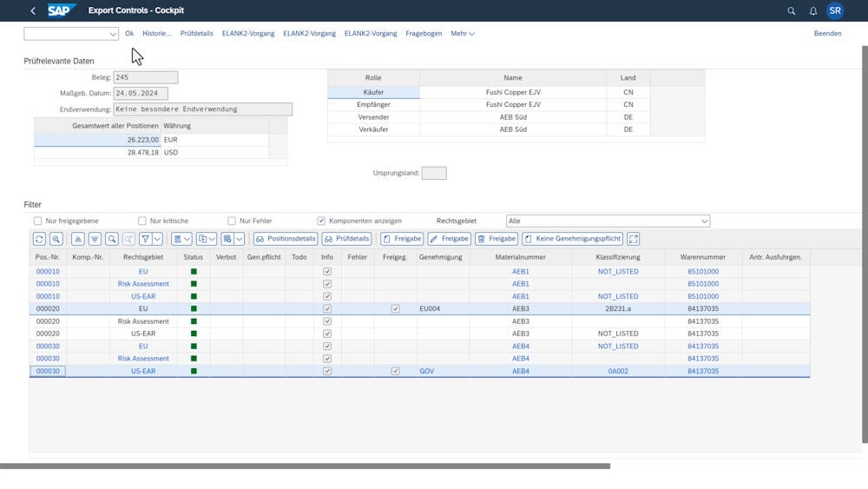The width and height of the screenshot is (868, 489).
Task: Expand the Mehr menu
Action: [x=463, y=34]
